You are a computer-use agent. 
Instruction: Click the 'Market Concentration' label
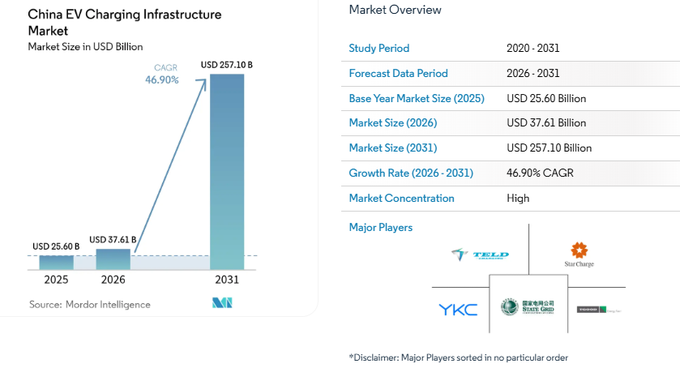402,199
